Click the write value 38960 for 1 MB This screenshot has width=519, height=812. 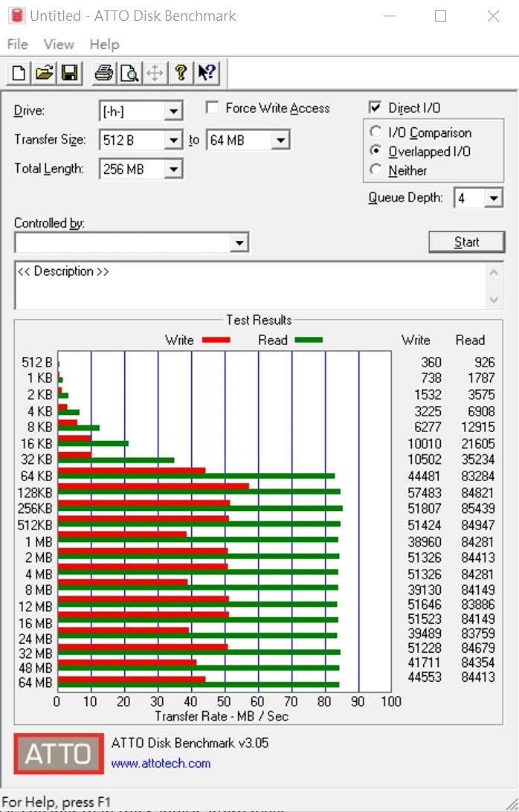[425, 541]
